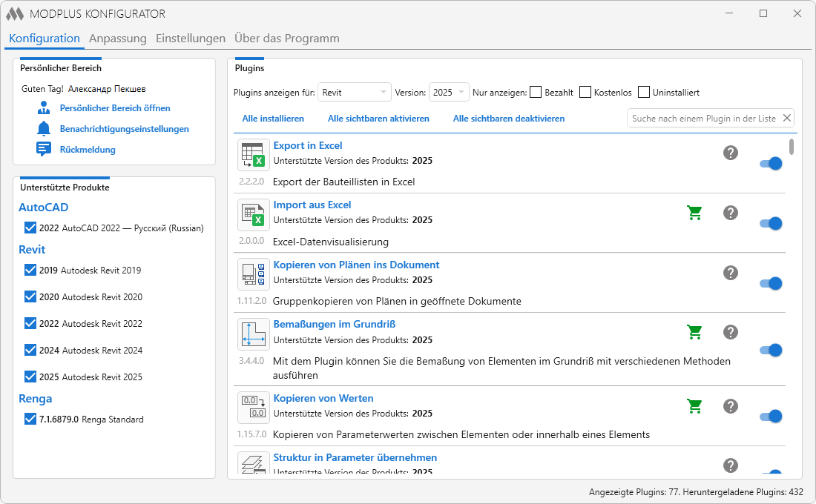Click the chat bubble icon for Rückmeldung
The image size is (816, 504).
pos(44,149)
